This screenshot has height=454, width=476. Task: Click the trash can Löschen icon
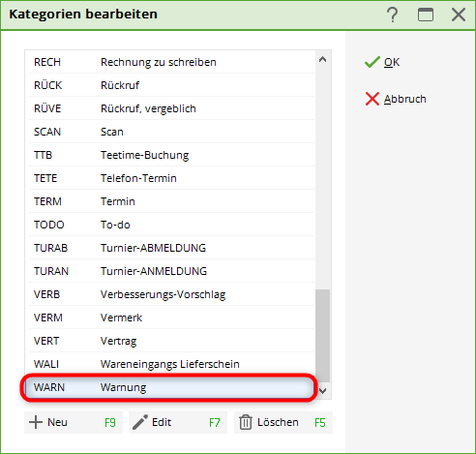(246, 422)
